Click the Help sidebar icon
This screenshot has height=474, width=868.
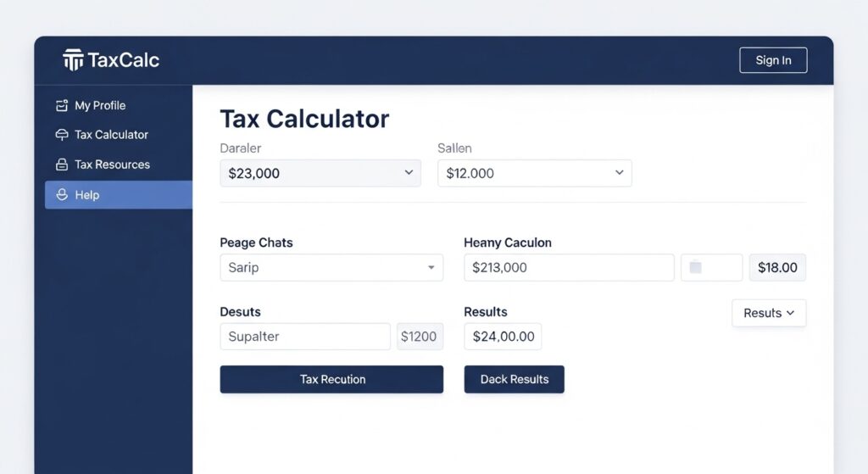point(61,195)
